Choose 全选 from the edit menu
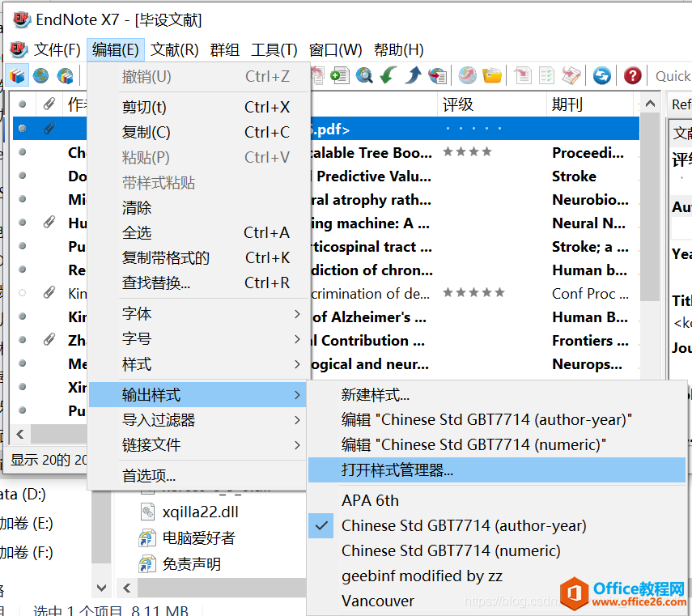Viewport: 692px width, 616px height. [x=197, y=232]
